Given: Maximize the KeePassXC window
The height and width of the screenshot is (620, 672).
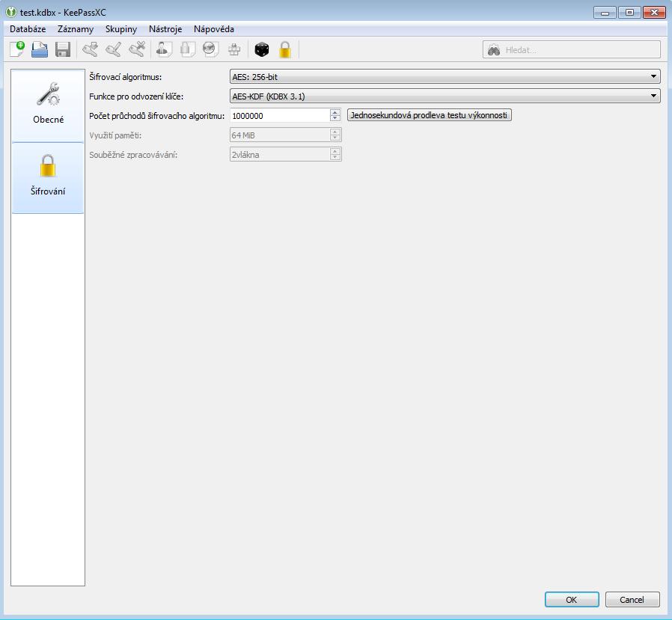Looking at the screenshot, I should click(x=629, y=13).
